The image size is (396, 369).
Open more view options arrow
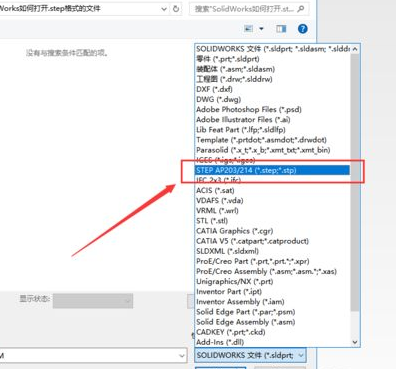click(261, 29)
